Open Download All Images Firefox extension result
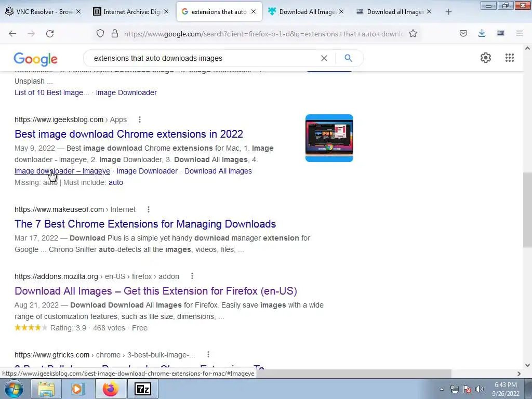Viewport: 532px width, 399px height. 156,291
